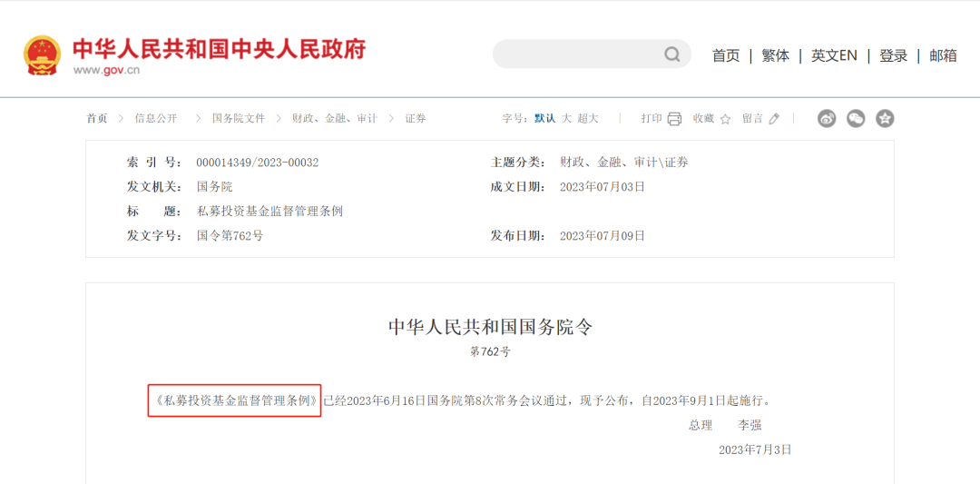Click 《私募投资基金监督管理条例》 in the body text
The width and height of the screenshot is (980, 484).
coord(235,400)
